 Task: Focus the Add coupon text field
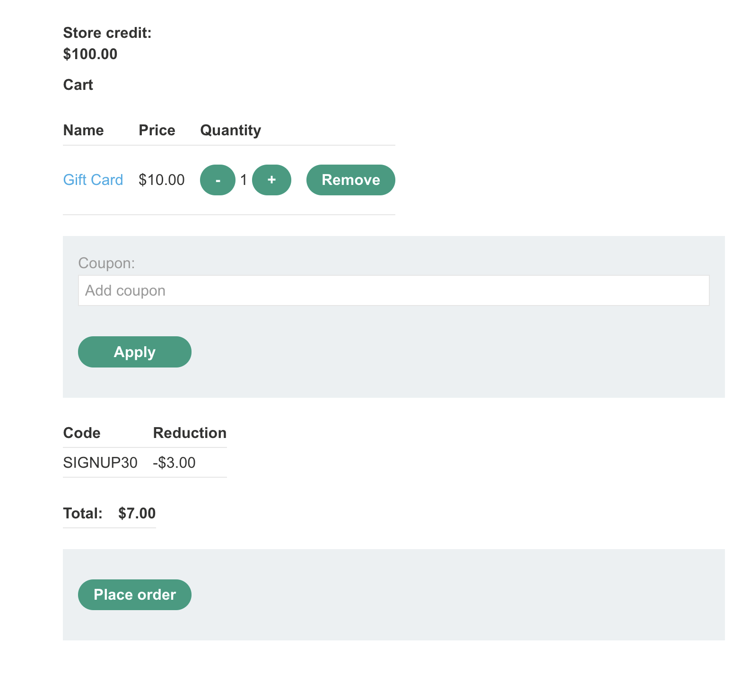393,290
